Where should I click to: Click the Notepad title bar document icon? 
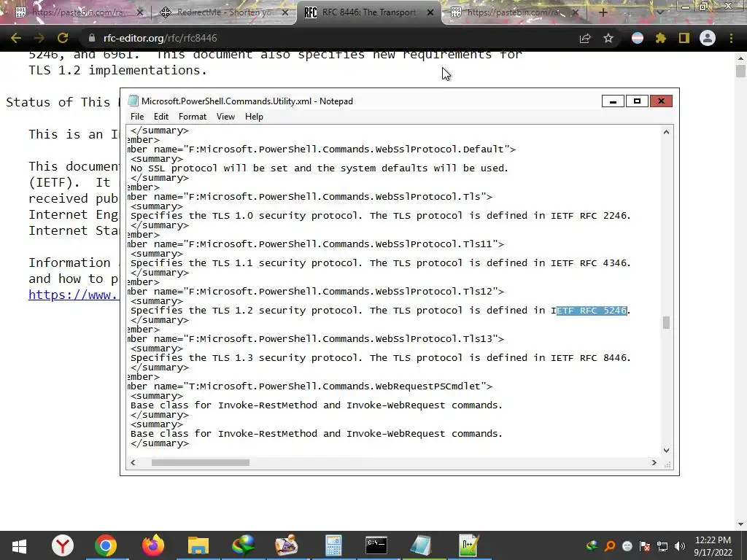tap(133, 101)
